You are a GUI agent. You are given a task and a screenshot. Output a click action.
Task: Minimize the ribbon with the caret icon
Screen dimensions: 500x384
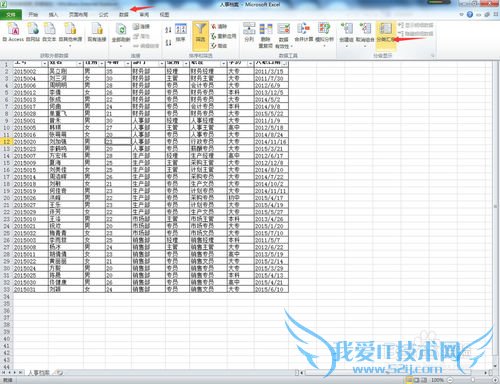point(462,14)
